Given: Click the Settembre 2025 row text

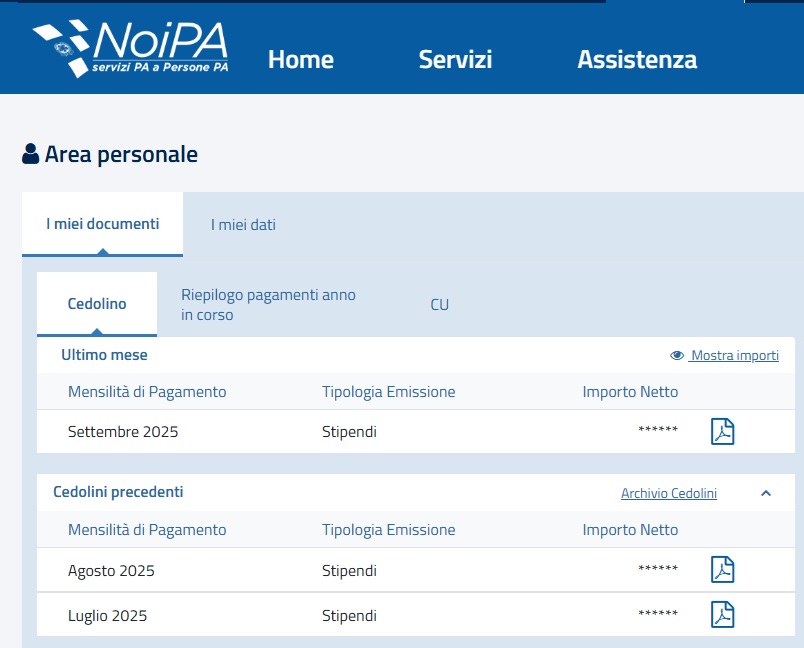Looking at the screenshot, I should pyautogui.click(x=123, y=432).
